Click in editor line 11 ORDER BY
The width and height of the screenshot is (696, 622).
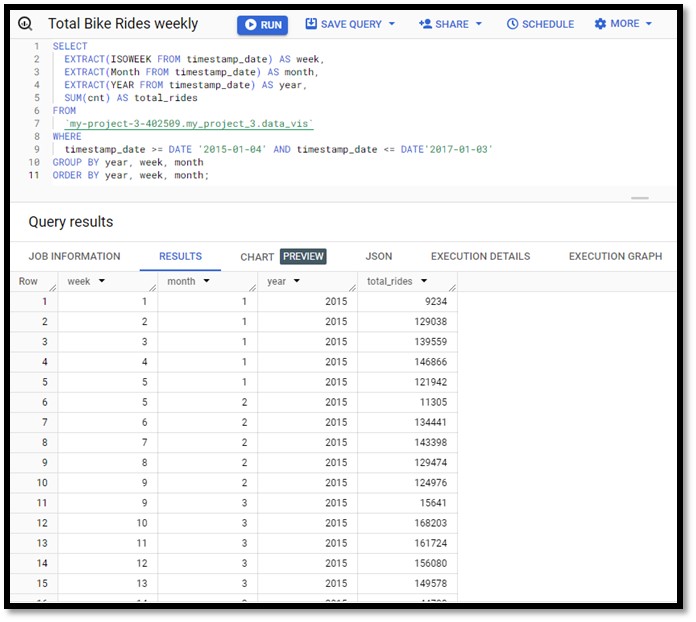pyautogui.click(x=130, y=175)
